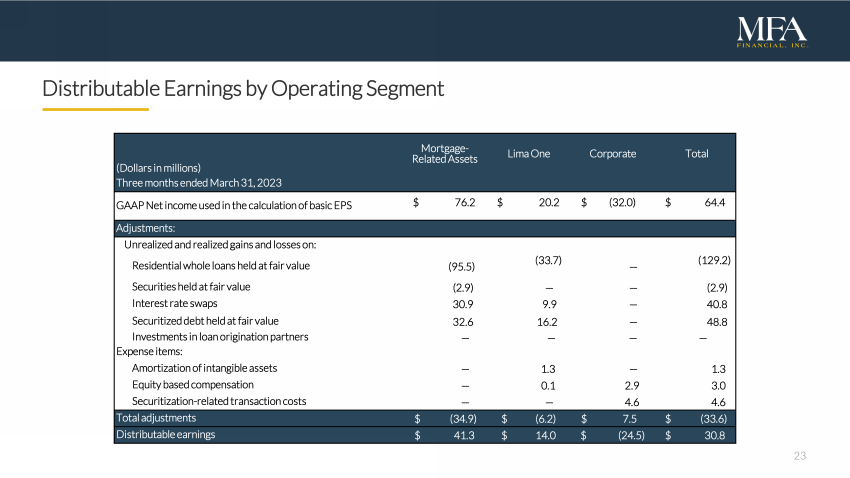
Task: Click the MFA Financial logo
Action: [x=771, y=31]
